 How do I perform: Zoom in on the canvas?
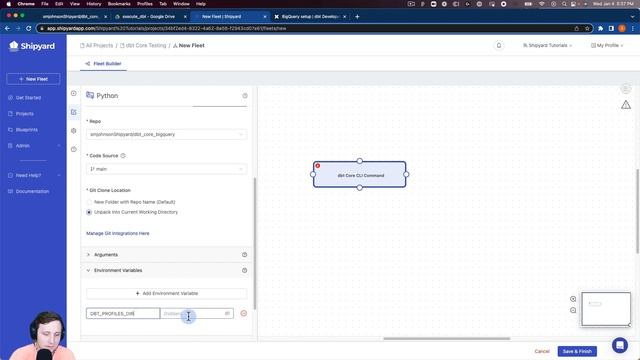pyautogui.click(x=573, y=299)
